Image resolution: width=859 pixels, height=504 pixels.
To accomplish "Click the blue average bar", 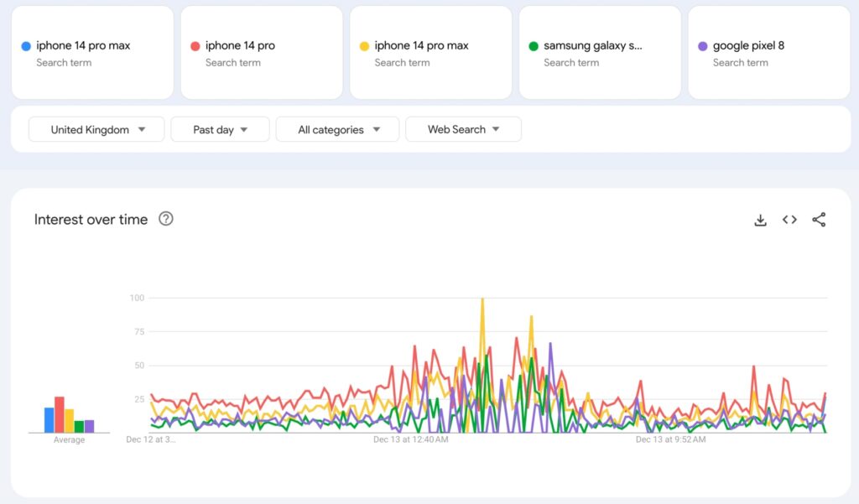I will [x=49, y=420].
